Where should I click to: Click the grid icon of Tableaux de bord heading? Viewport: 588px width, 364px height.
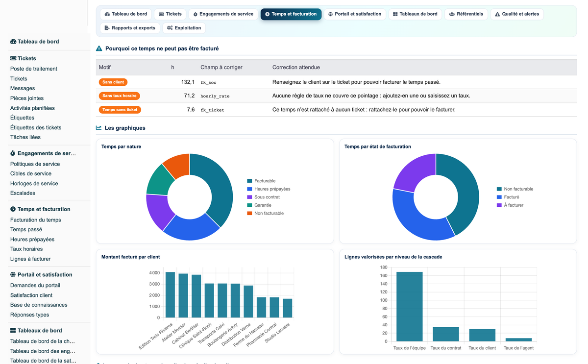13,331
